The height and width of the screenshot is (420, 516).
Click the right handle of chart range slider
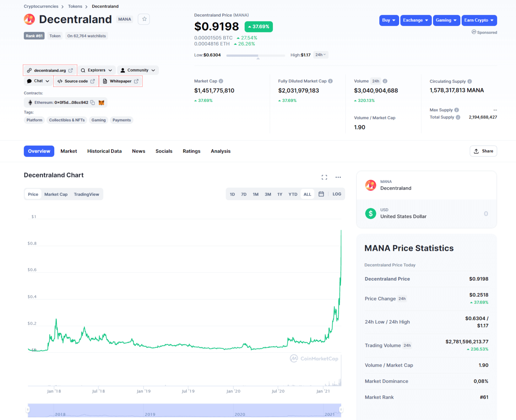341,410
